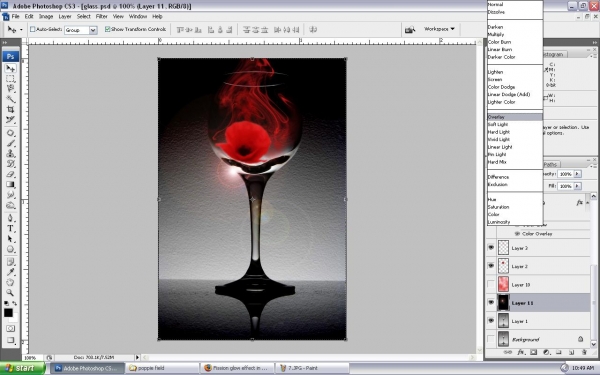The width and height of the screenshot is (600, 375).
Task: Open poppie field folder in taskbar
Action: click(162, 368)
